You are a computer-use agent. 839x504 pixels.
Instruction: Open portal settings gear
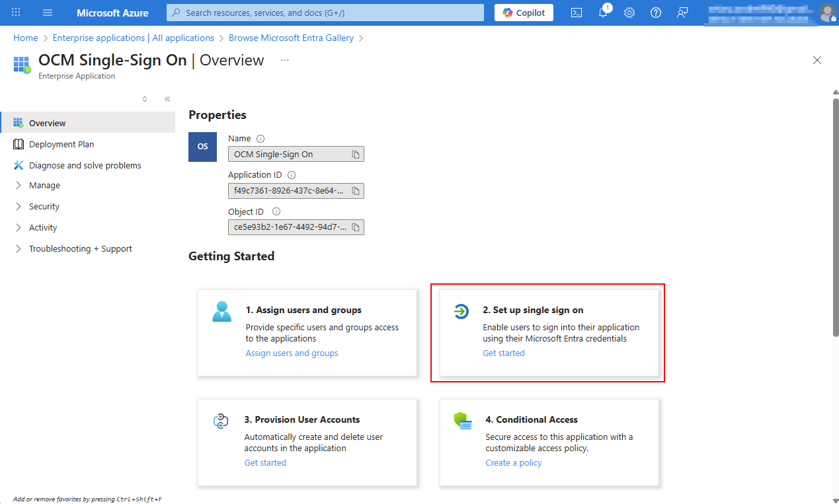pyautogui.click(x=629, y=13)
